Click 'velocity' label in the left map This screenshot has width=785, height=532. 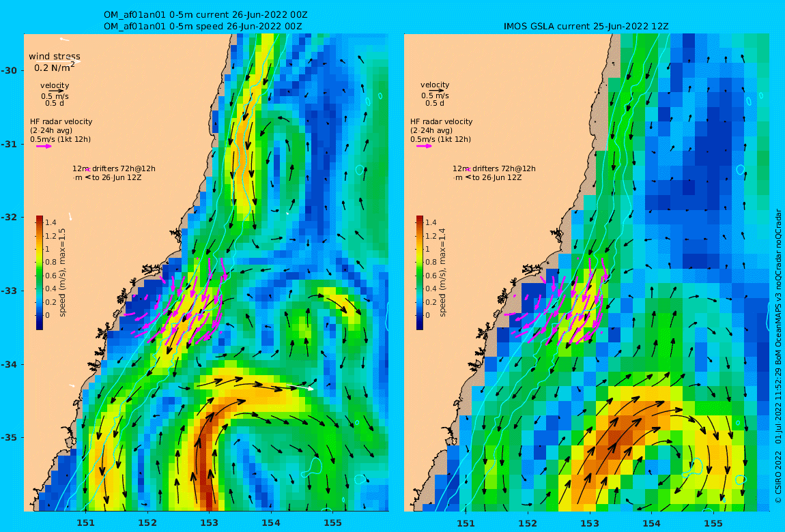[55, 85]
